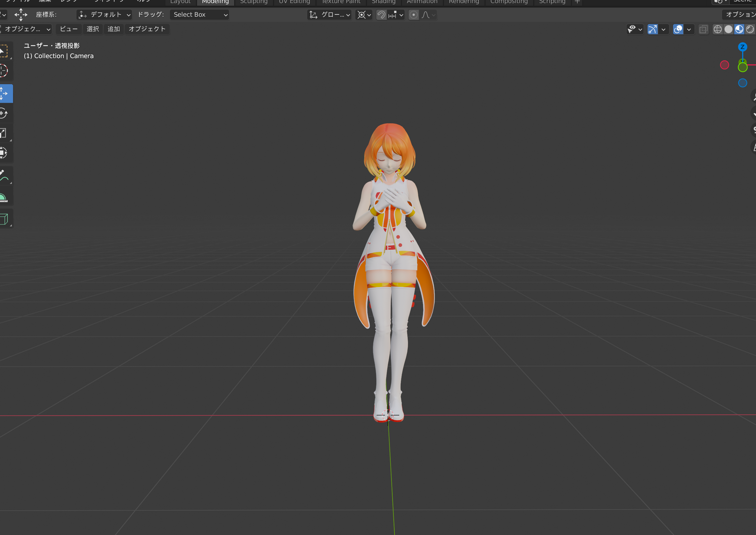Open the default orientation dropdown
The height and width of the screenshot is (535, 756).
tap(104, 15)
